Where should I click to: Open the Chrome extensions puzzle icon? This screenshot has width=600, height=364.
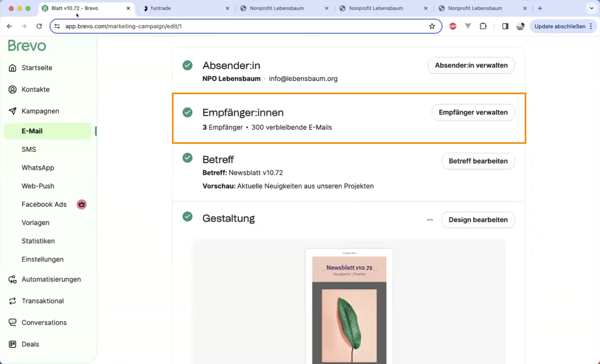coord(483,26)
